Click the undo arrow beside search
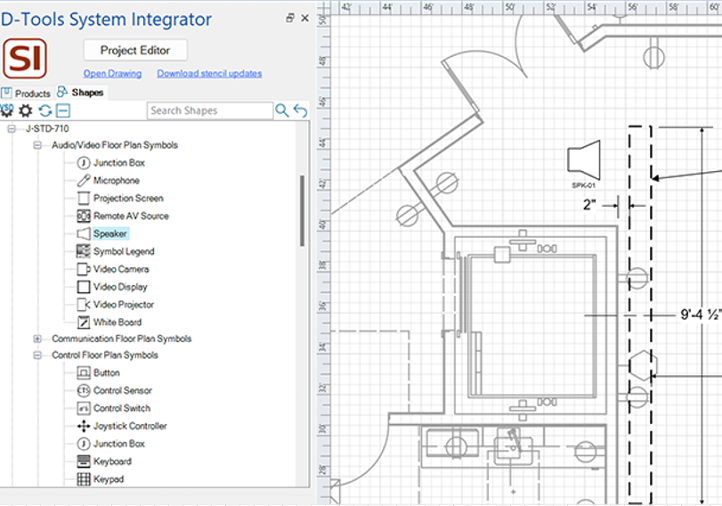 [x=300, y=111]
